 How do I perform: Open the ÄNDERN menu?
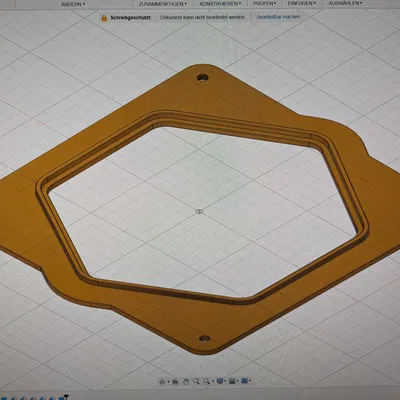73,4
